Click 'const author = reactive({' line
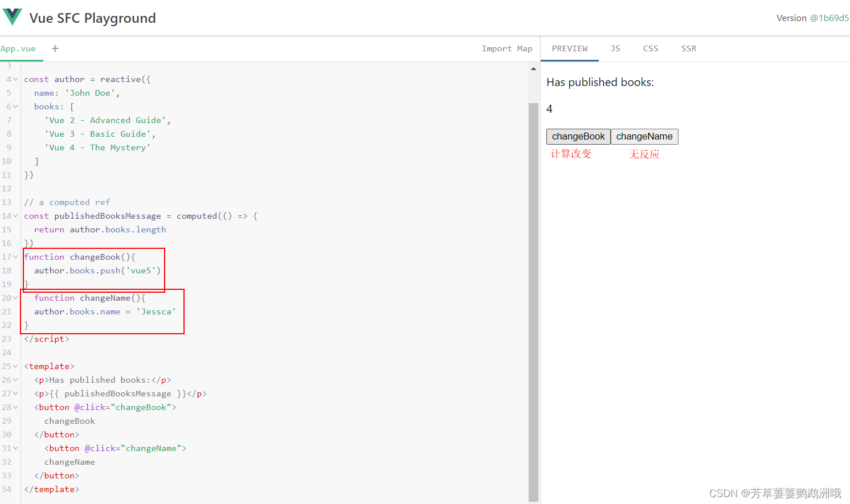 87,79
